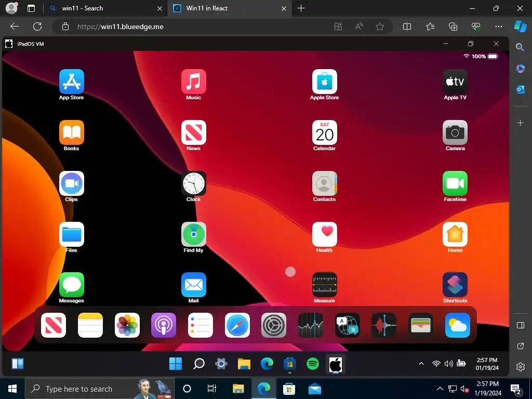This screenshot has height=399, width=532.
Task: Open the notification center with 2 alerts
Action: (516, 389)
